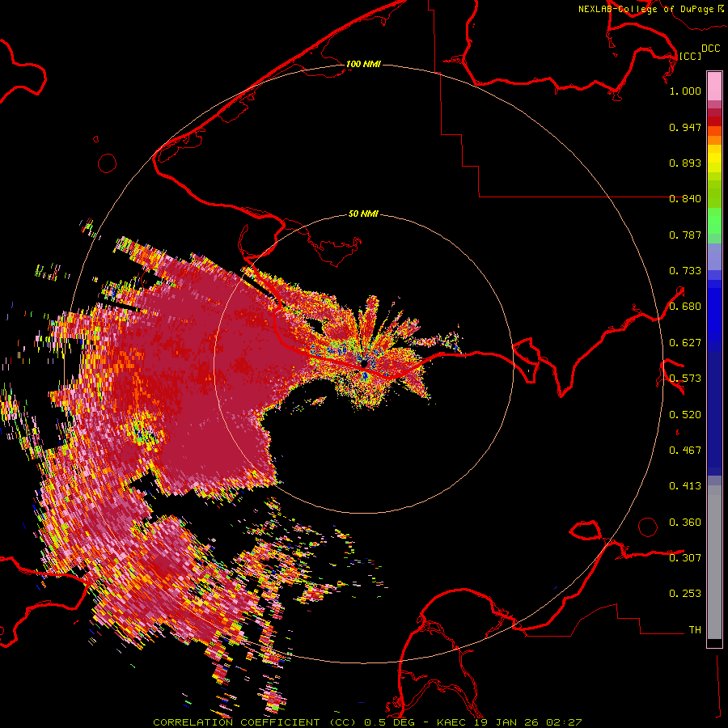The image size is (728, 728).
Task: Click the 0.680 color scale value
Action: tap(685, 307)
